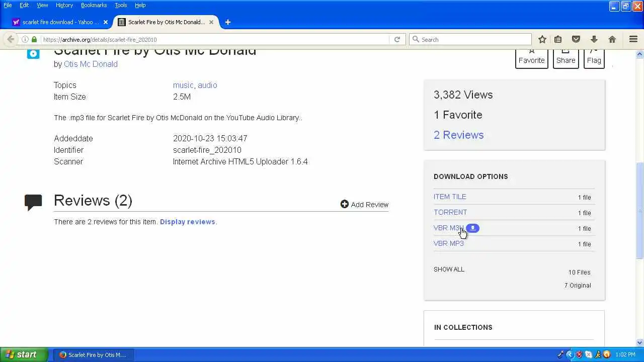Click the Add Review link text
The height and width of the screenshot is (362, 644).
[370, 205]
